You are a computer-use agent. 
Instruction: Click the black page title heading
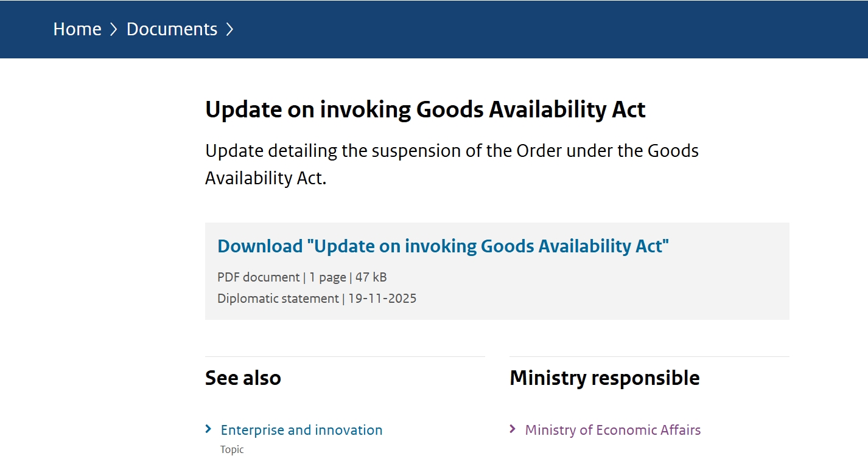pos(425,110)
